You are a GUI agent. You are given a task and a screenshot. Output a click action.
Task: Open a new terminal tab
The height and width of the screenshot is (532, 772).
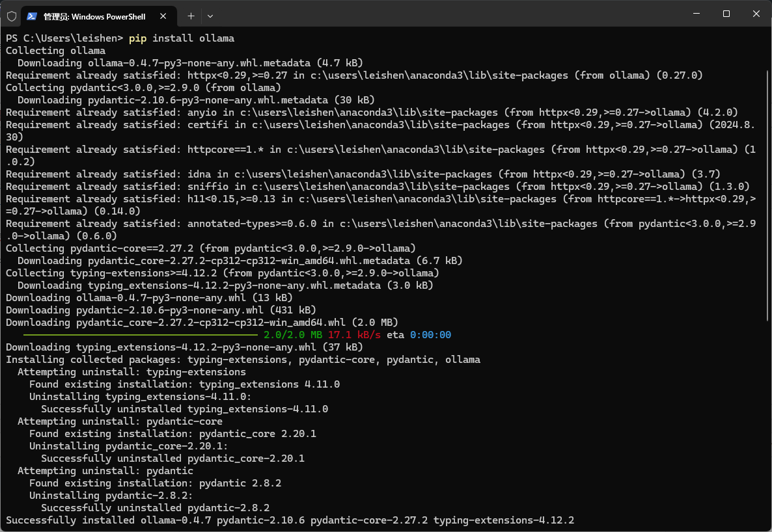click(x=191, y=16)
